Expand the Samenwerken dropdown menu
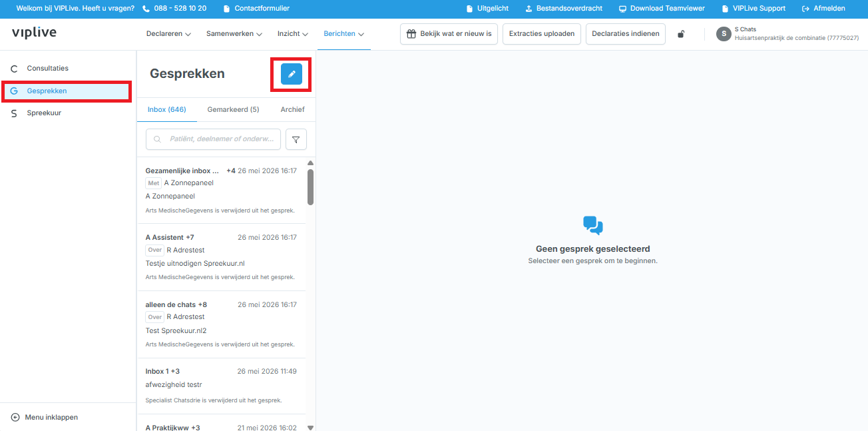The image size is (868, 431). click(234, 34)
